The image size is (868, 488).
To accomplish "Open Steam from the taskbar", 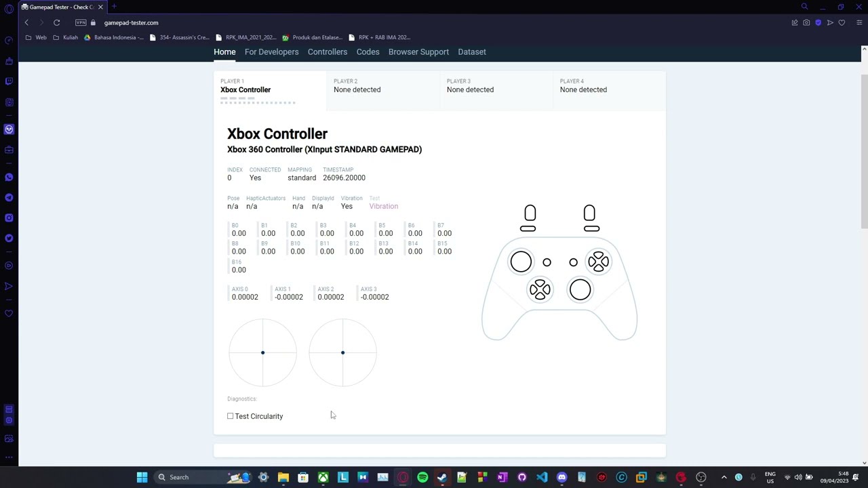I will coord(442,477).
